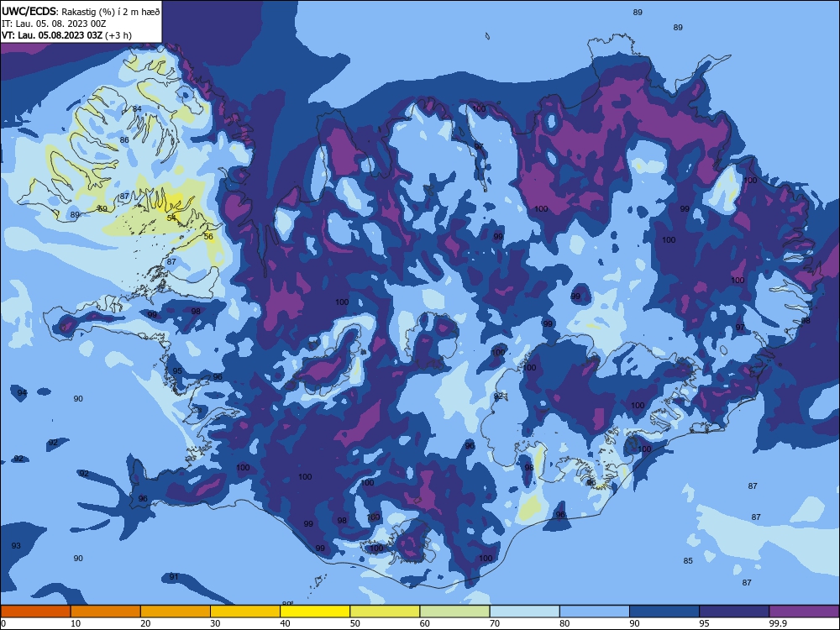Click the '(+3 h)' forecast offset text
The width and height of the screenshot is (840, 630).
click(118, 35)
